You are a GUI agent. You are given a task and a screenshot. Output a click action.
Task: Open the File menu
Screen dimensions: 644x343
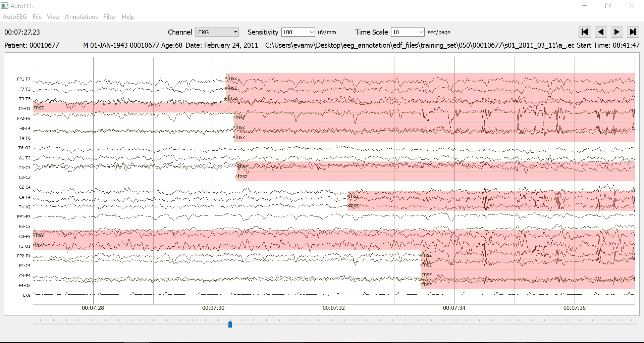tap(37, 17)
